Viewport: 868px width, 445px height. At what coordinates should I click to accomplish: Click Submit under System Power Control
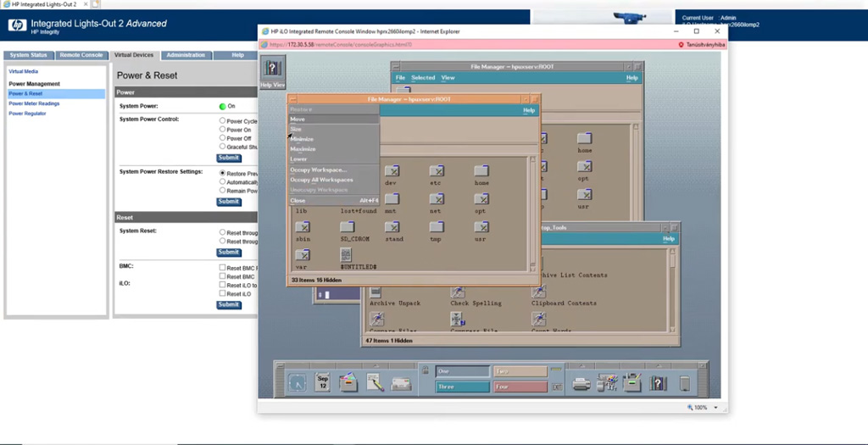point(228,158)
